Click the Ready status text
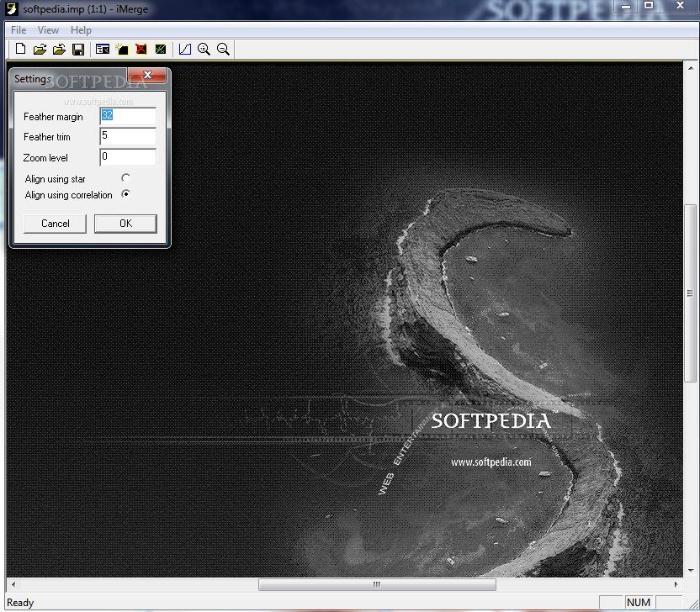The image size is (700, 612). 20,603
